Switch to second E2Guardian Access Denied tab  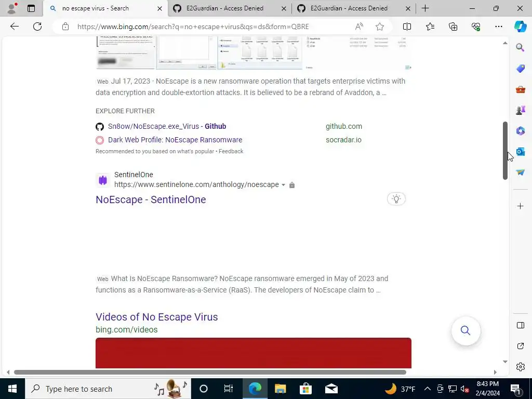[x=353, y=8]
